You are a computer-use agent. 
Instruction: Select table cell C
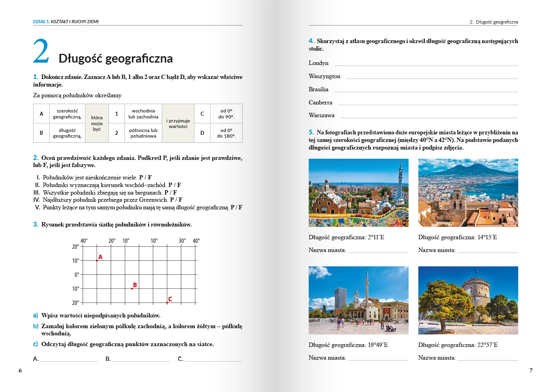pyautogui.click(x=202, y=114)
